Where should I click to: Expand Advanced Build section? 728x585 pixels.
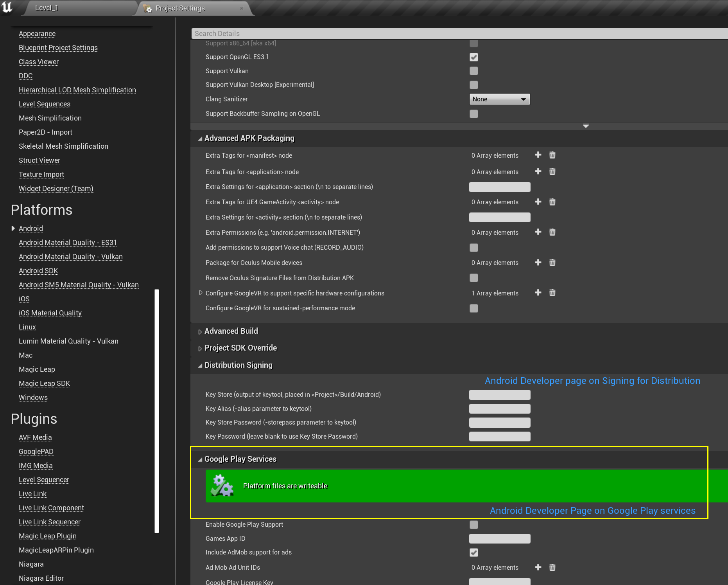200,332
